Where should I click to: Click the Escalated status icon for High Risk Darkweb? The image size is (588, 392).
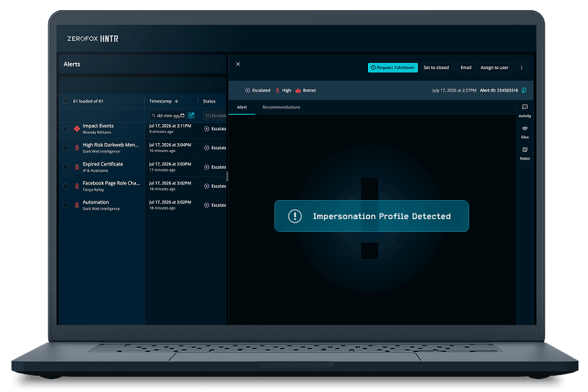(206, 148)
